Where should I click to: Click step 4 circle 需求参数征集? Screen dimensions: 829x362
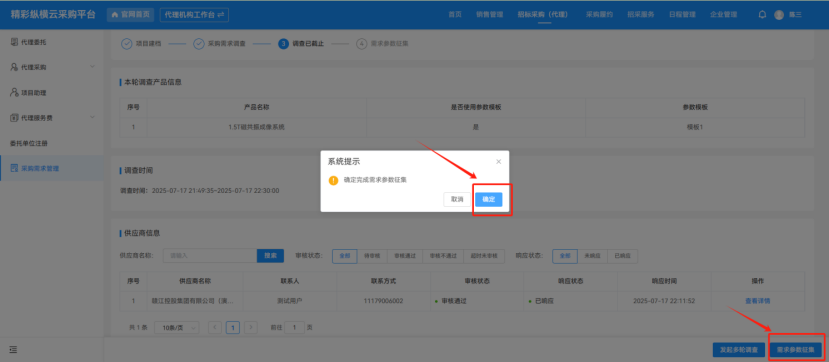(x=362, y=44)
